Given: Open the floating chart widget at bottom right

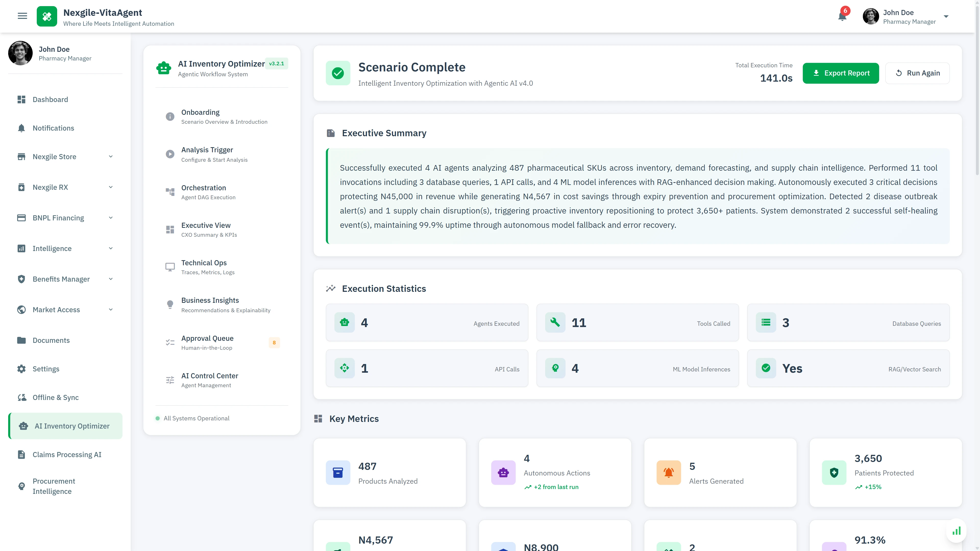Looking at the screenshot, I should [x=957, y=531].
